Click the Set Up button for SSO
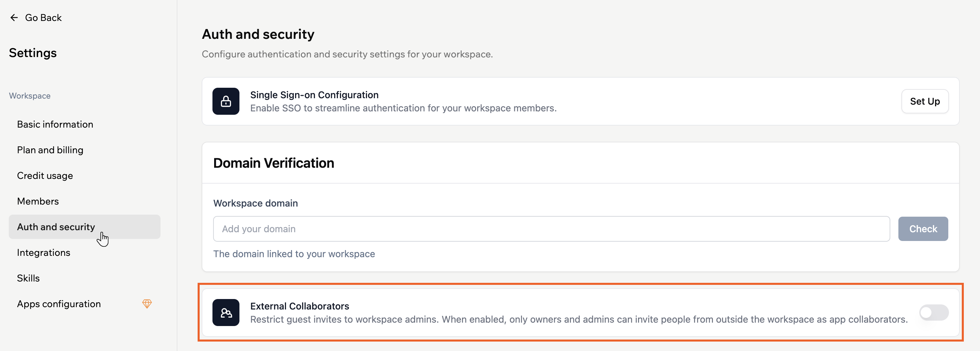The height and width of the screenshot is (351, 980). [x=925, y=101]
